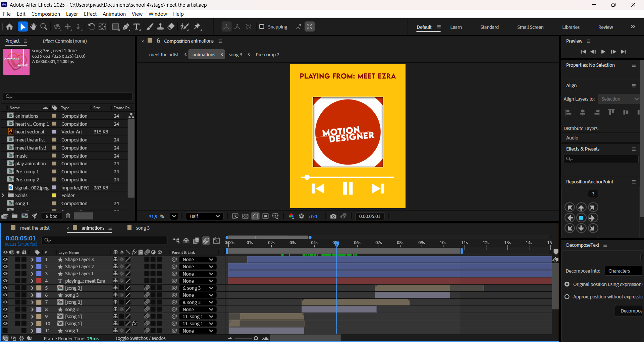Play the preview
Image resolution: width=644 pixels, height=342 pixels.
point(603,52)
